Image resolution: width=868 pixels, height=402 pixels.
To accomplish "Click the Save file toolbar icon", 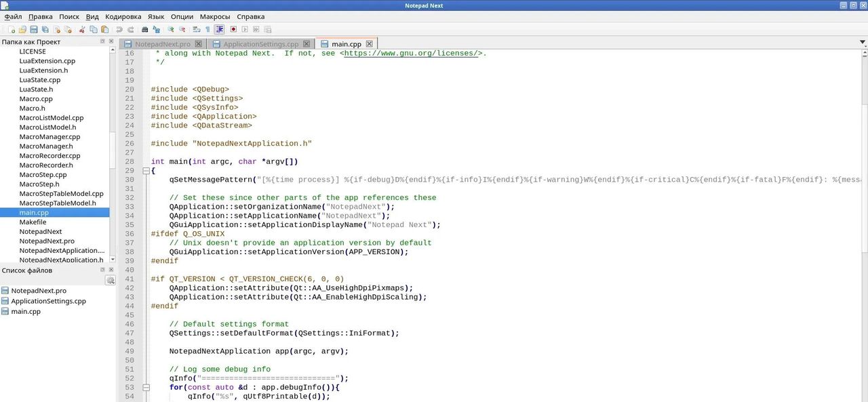I will (34, 30).
